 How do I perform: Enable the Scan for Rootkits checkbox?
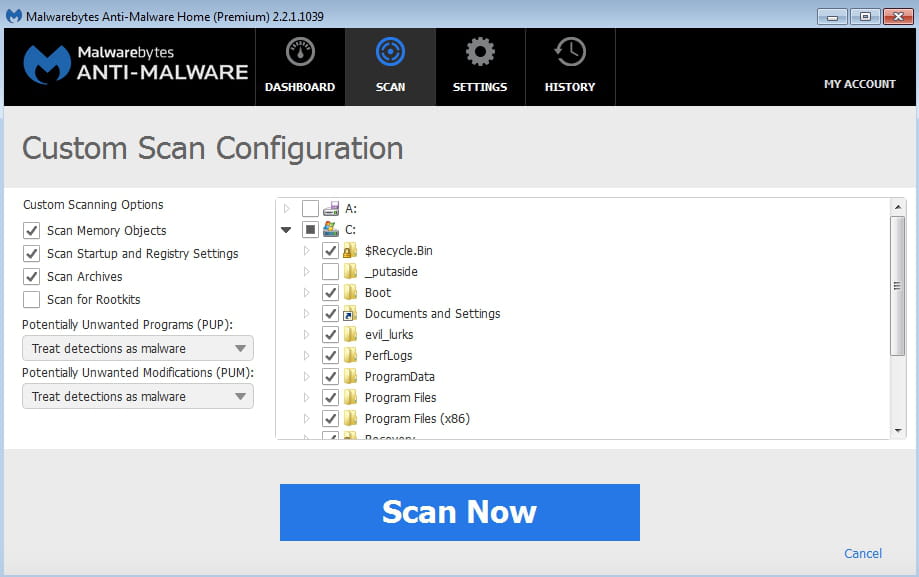coord(32,300)
